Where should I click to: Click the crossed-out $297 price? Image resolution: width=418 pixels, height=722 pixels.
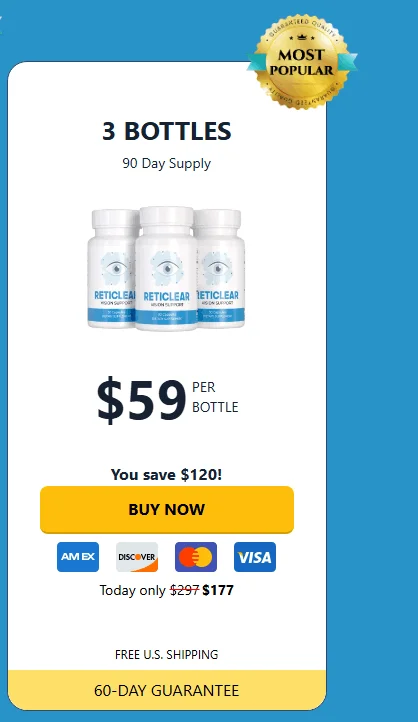click(184, 590)
